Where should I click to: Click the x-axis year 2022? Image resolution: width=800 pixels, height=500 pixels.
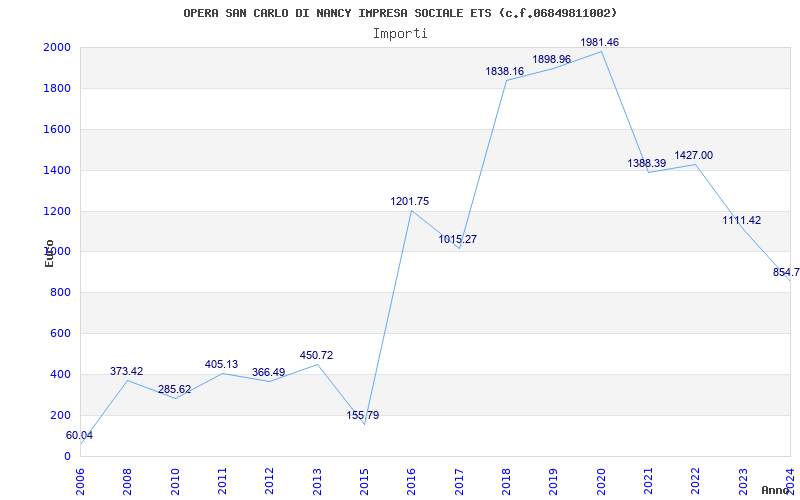(696, 482)
